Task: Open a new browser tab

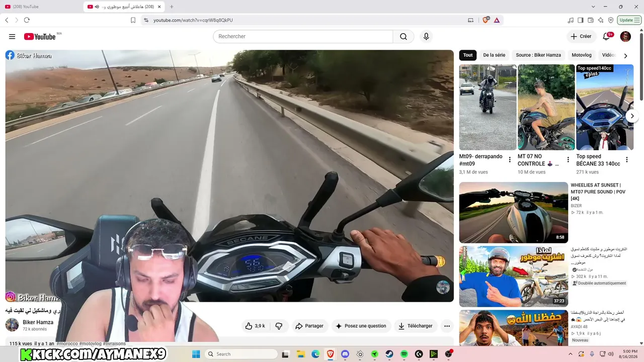Action: 172,7
